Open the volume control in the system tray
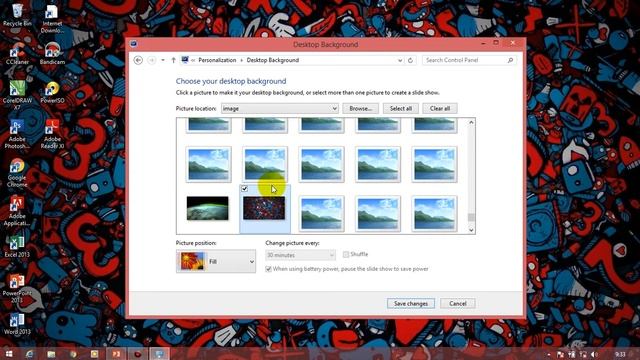The height and width of the screenshot is (360, 640). click(x=594, y=354)
